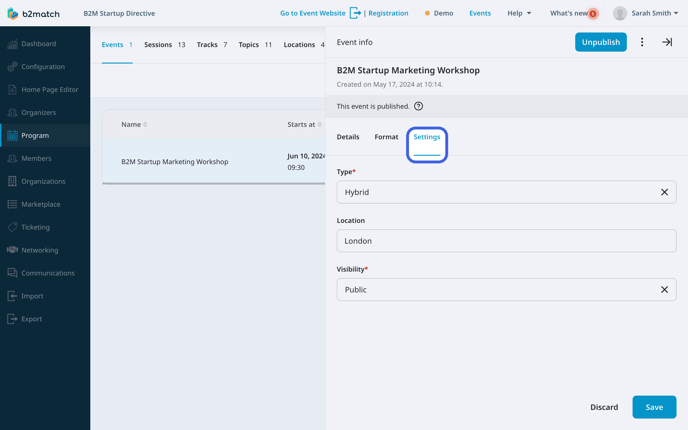
Task: Click the What's new link
Action: point(569,14)
